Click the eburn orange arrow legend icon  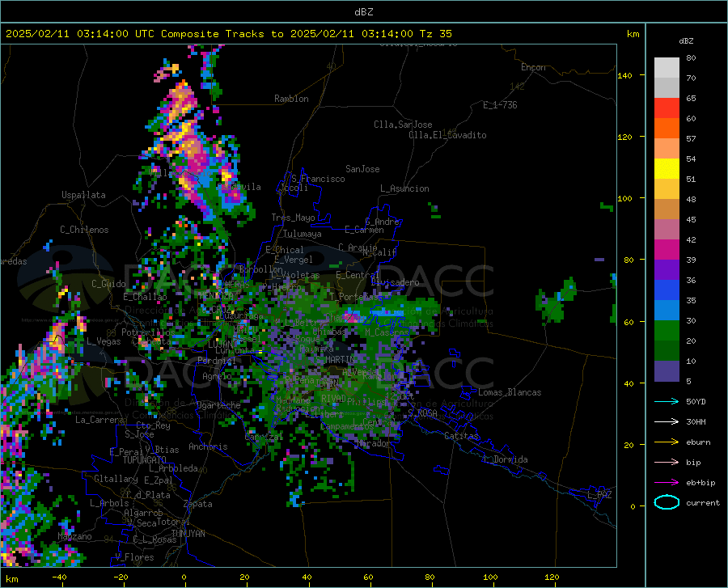667,442
